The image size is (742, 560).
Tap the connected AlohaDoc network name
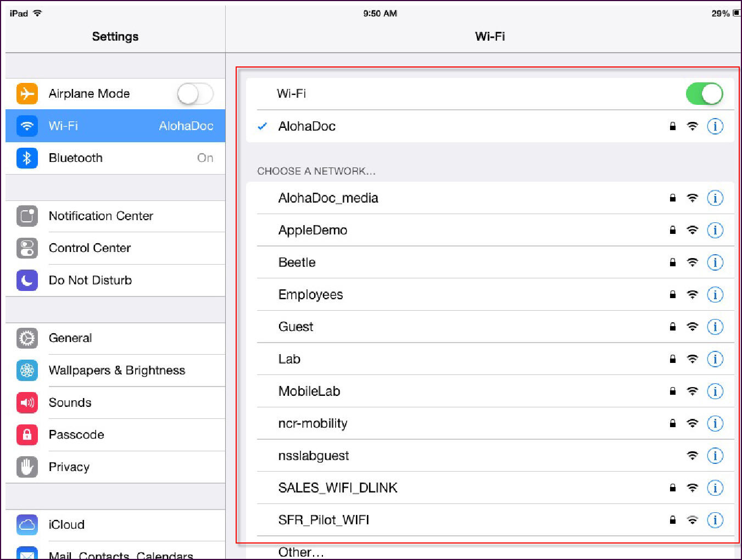coord(307,126)
